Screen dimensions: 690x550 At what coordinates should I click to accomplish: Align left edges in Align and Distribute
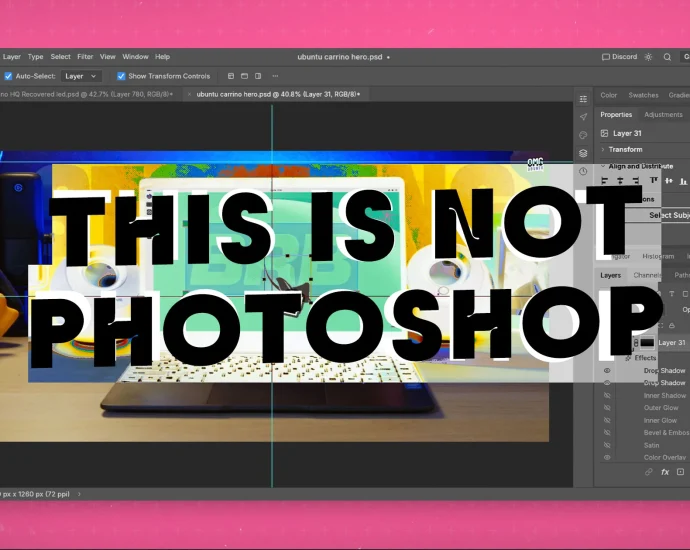tap(605, 180)
